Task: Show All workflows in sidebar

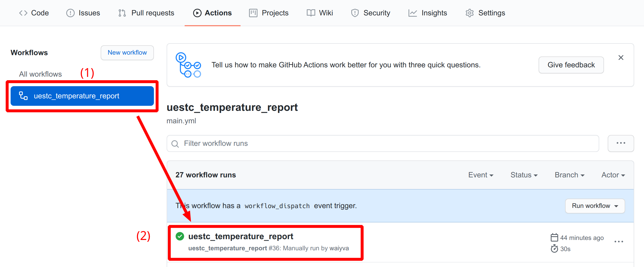Action: click(x=40, y=74)
